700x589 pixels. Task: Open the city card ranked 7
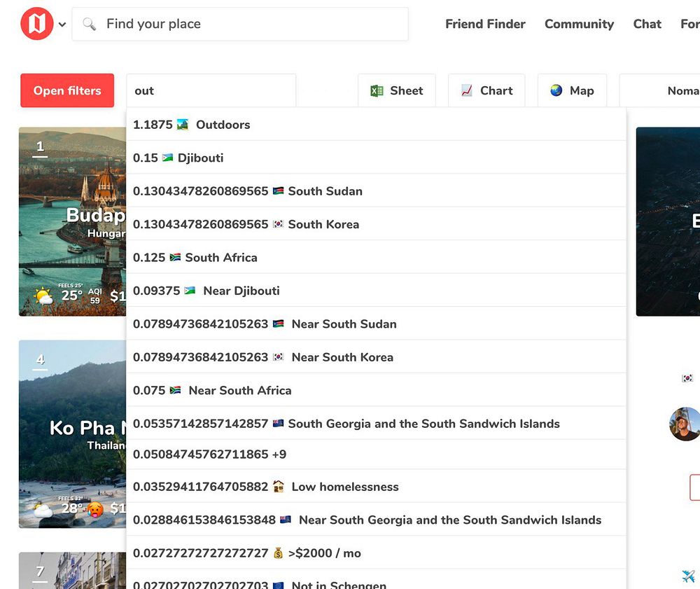[72, 571]
